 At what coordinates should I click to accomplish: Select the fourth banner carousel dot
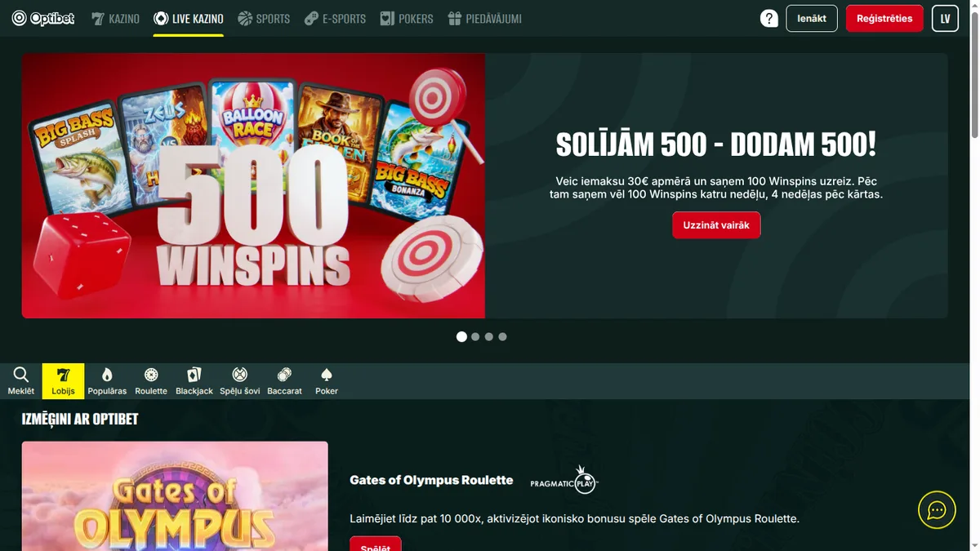[502, 336]
